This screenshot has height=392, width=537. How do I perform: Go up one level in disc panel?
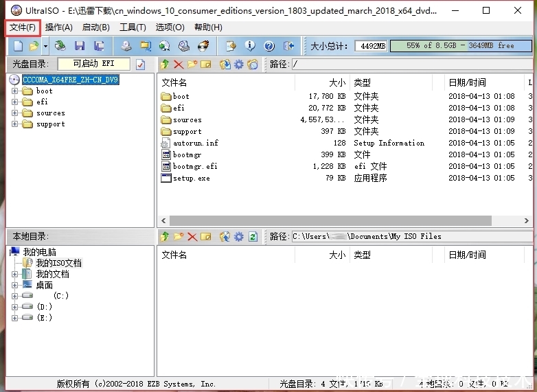(165, 65)
